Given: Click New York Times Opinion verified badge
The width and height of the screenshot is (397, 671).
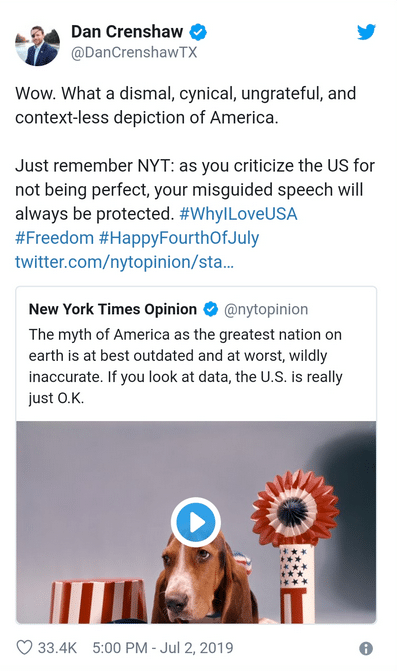Looking at the screenshot, I should click(210, 309).
